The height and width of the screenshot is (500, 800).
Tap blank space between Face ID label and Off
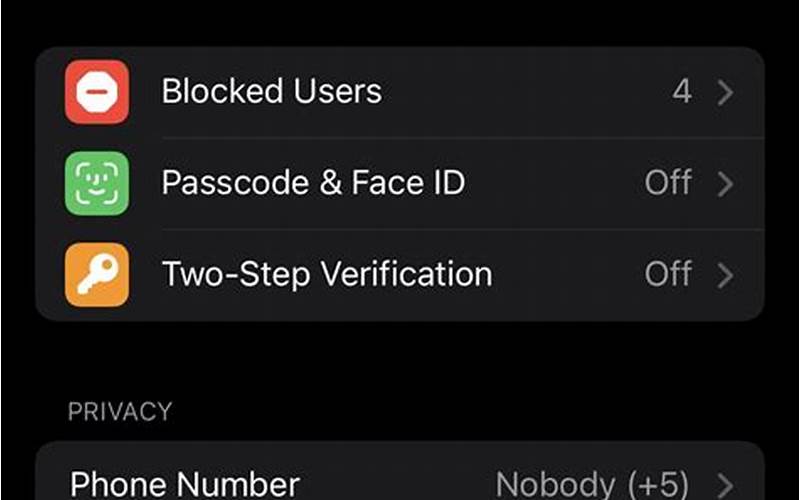point(555,183)
